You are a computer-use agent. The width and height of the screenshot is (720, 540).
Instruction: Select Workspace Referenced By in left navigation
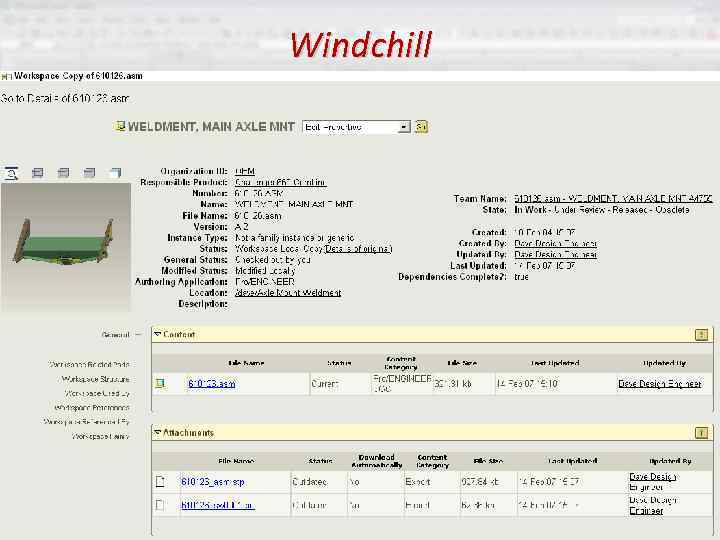click(x=87, y=422)
